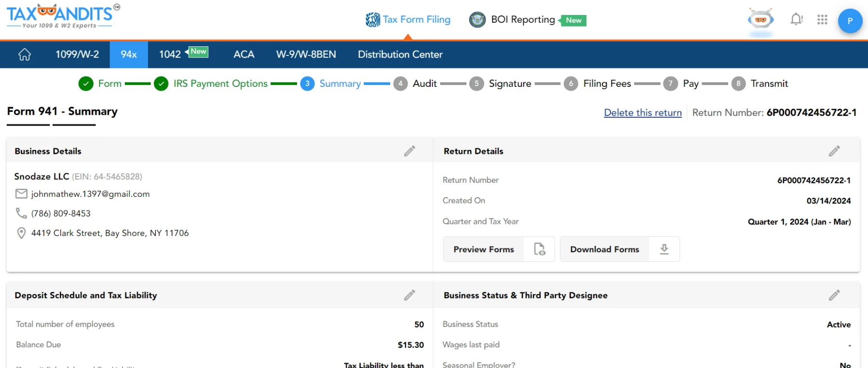868x368 pixels.
Task: Edit Return Details with pencil icon
Action: [834, 151]
